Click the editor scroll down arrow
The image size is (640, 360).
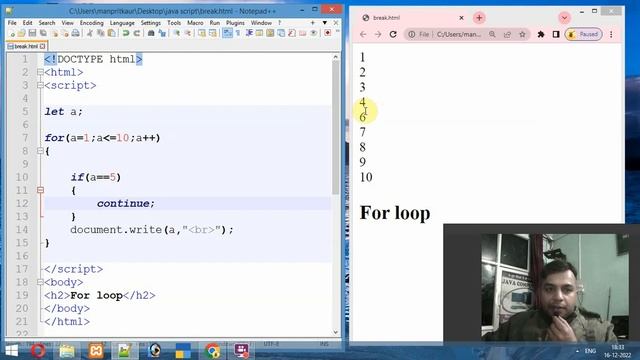336,332
